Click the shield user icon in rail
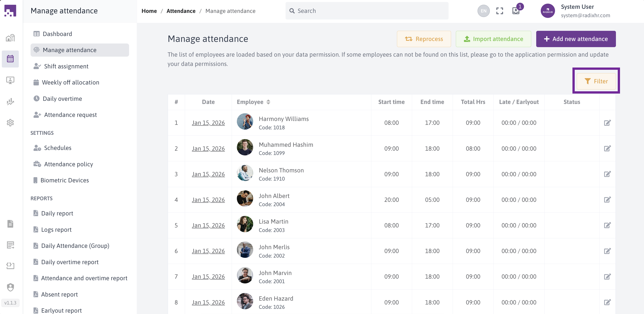The width and height of the screenshot is (644, 314). click(x=10, y=287)
